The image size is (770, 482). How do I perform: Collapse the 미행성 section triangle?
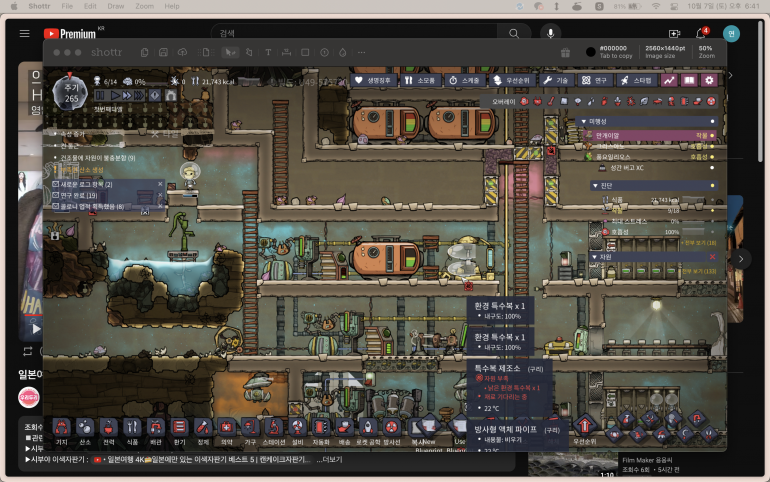tap(583, 121)
